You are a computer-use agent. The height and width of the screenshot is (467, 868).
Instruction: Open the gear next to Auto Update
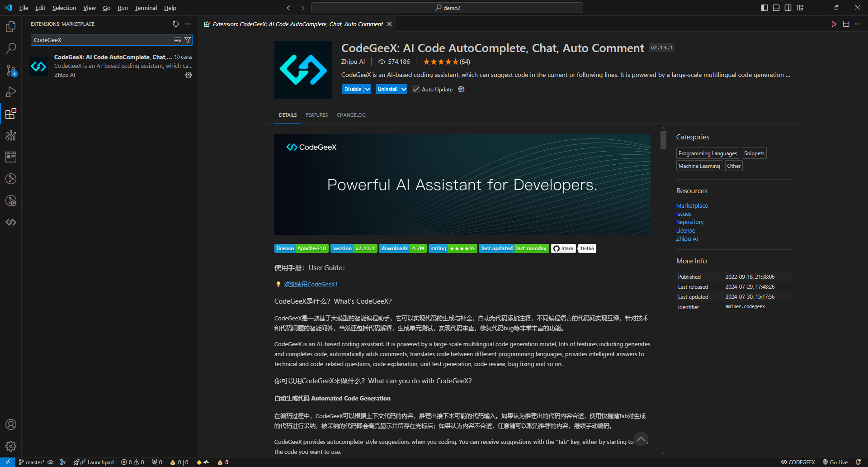[461, 89]
